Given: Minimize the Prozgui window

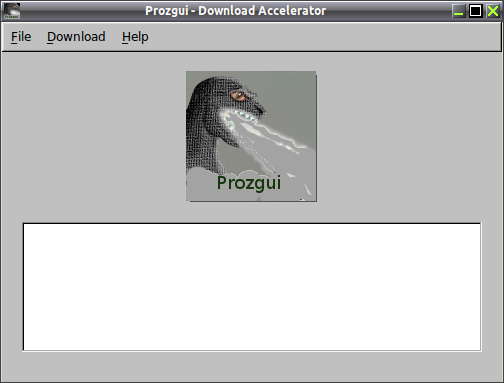Looking at the screenshot, I should click(x=459, y=11).
